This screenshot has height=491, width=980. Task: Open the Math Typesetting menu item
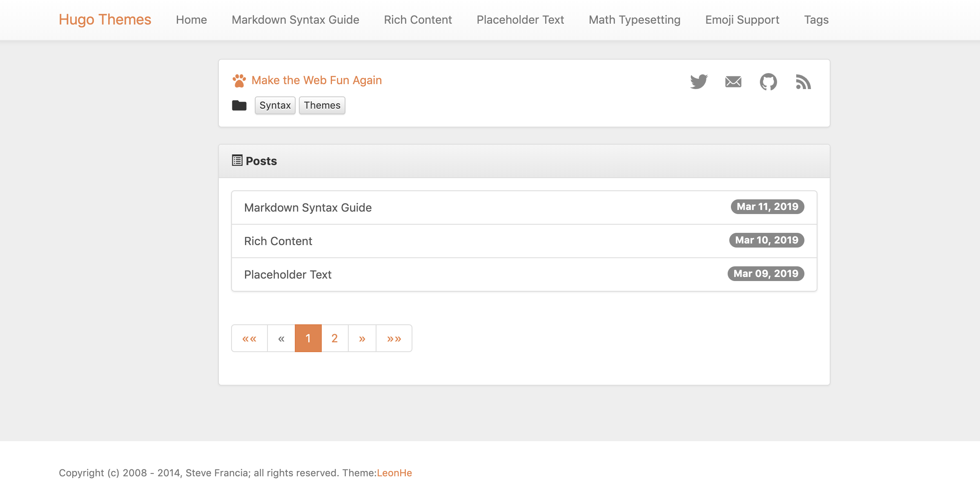(634, 19)
